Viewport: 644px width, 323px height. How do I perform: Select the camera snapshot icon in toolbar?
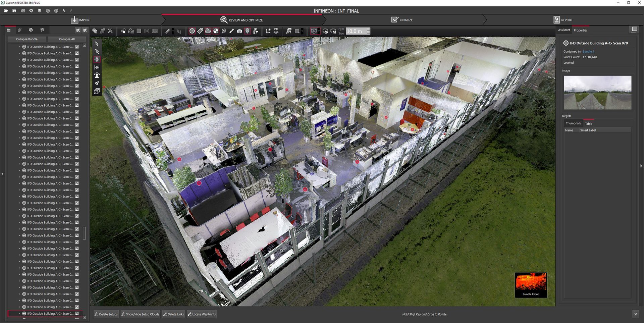pyautogui.click(x=239, y=31)
